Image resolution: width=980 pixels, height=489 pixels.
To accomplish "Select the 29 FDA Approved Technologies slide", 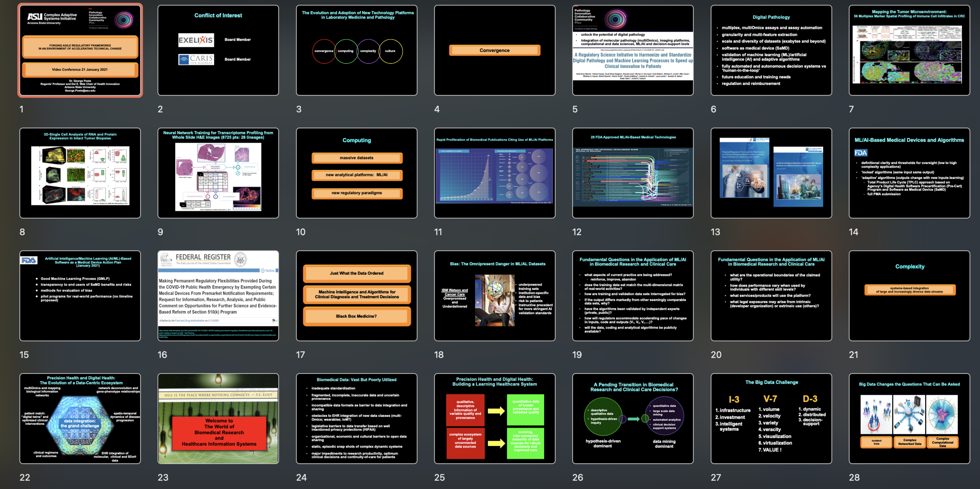I will click(633, 173).
